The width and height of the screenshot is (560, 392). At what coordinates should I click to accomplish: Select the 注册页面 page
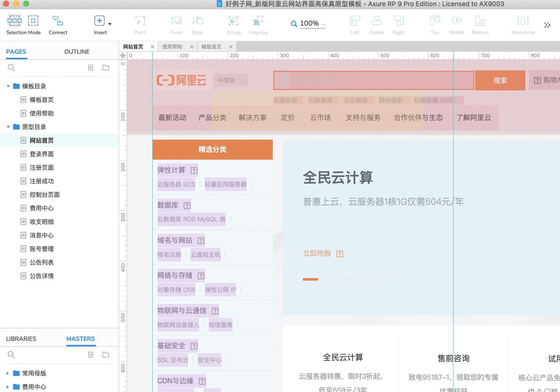(42, 167)
